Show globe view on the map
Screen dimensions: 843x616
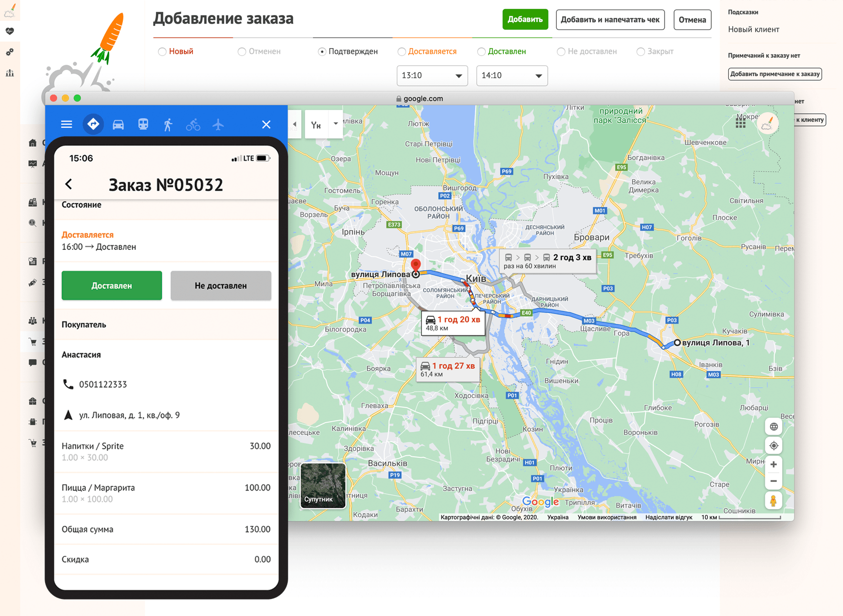[x=774, y=427]
